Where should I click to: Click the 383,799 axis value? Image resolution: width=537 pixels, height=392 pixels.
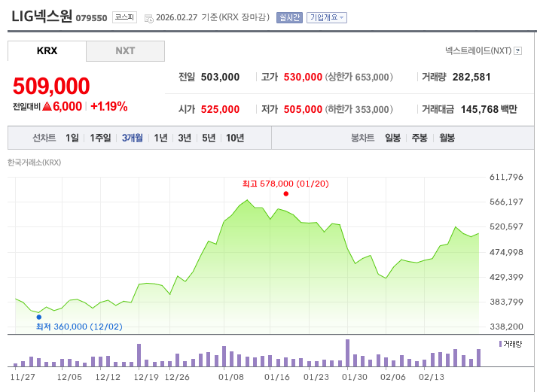coord(506,302)
